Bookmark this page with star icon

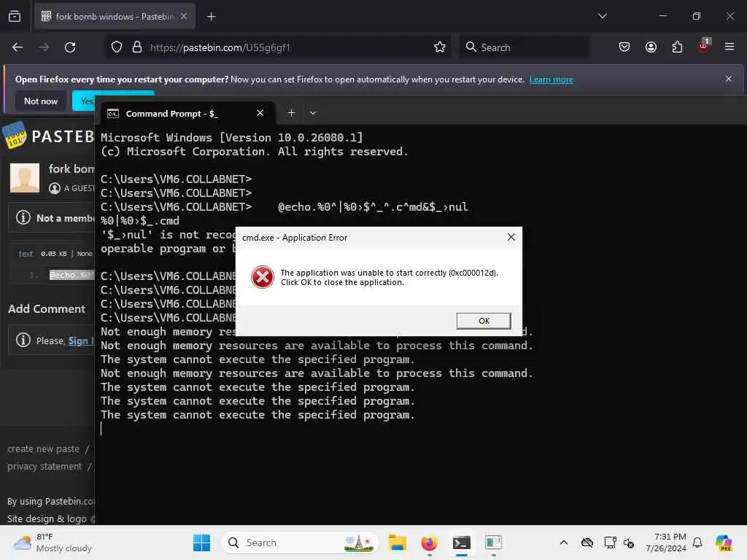click(x=440, y=47)
